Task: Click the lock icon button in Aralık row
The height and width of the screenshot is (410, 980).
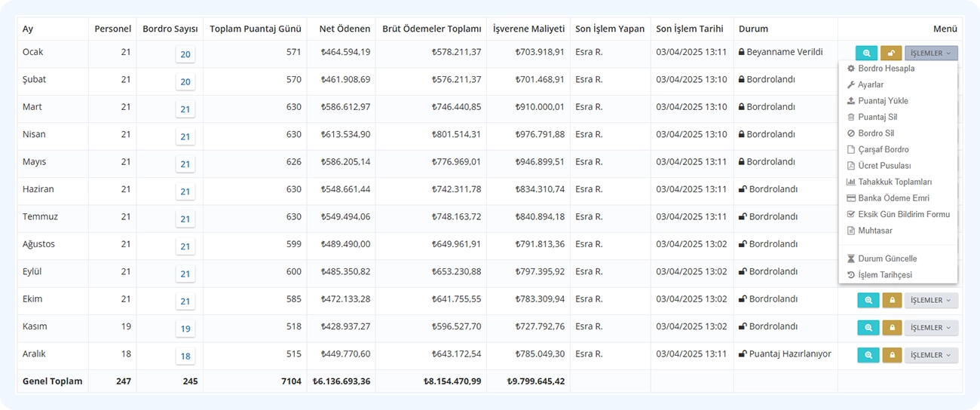Action: (892, 355)
